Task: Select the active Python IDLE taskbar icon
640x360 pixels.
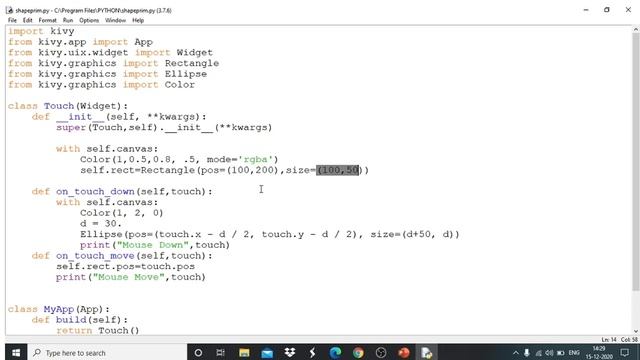Action: [427, 353]
